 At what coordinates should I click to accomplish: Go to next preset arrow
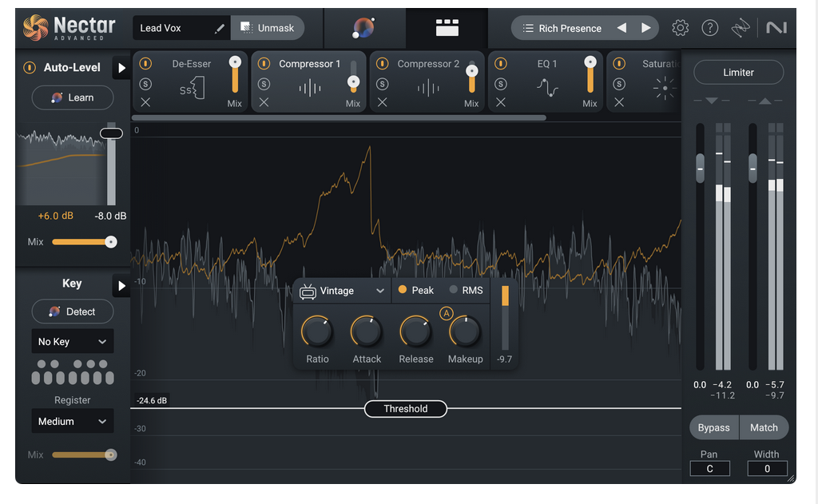click(645, 28)
